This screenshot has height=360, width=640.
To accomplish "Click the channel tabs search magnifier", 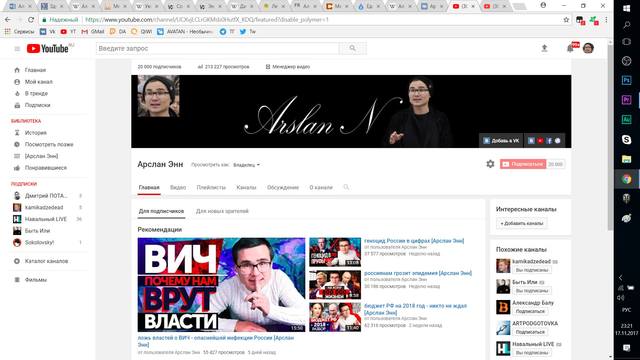I will tap(346, 187).
